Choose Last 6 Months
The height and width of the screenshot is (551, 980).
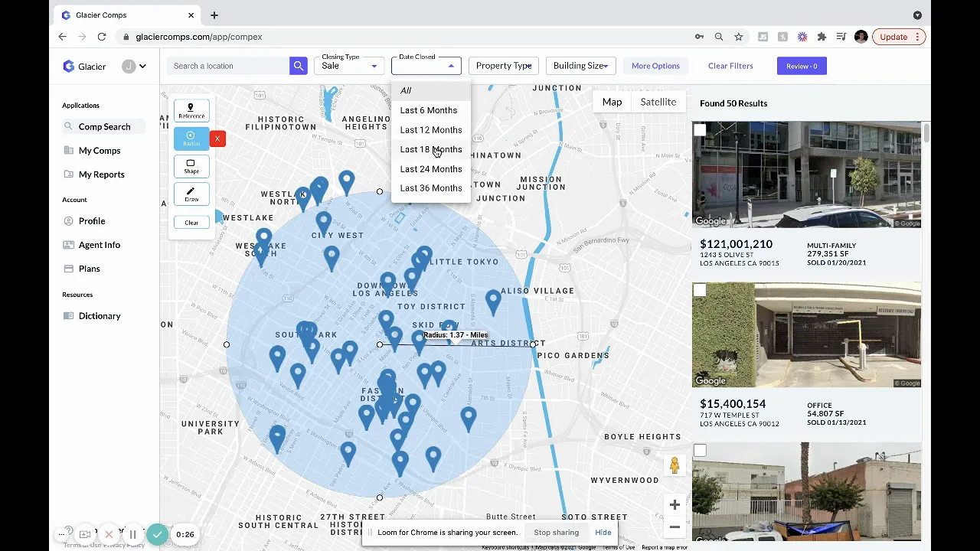(430, 110)
